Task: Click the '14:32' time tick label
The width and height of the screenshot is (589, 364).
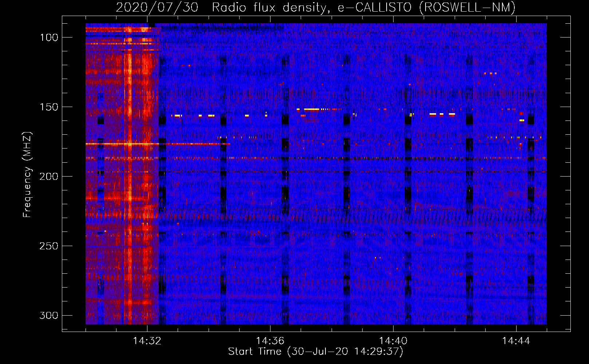Action: click(x=147, y=341)
